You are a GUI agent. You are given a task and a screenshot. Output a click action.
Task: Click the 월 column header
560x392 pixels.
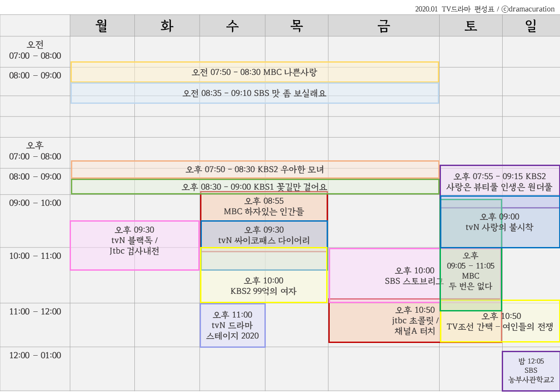pos(102,26)
